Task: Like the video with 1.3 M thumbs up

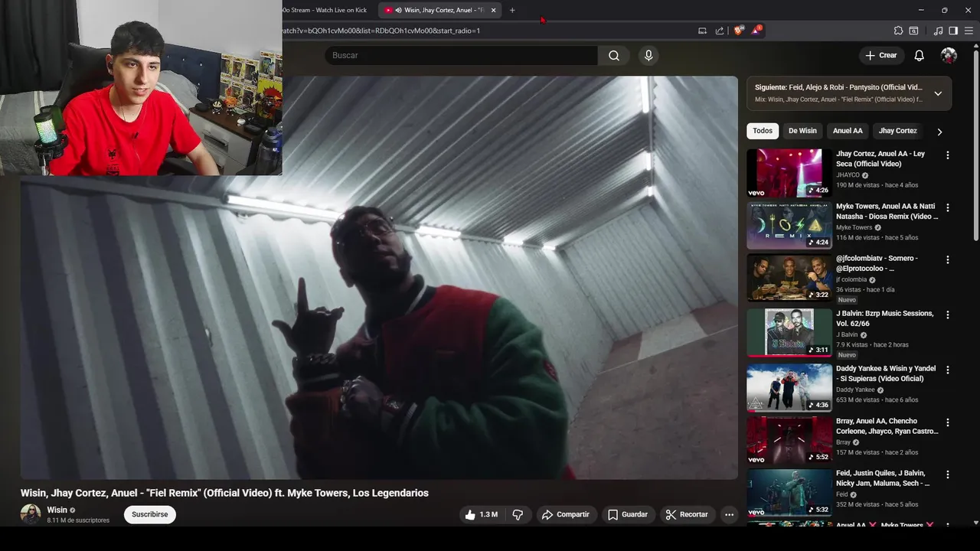Action: pyautogui.click(x=481, y=514)
